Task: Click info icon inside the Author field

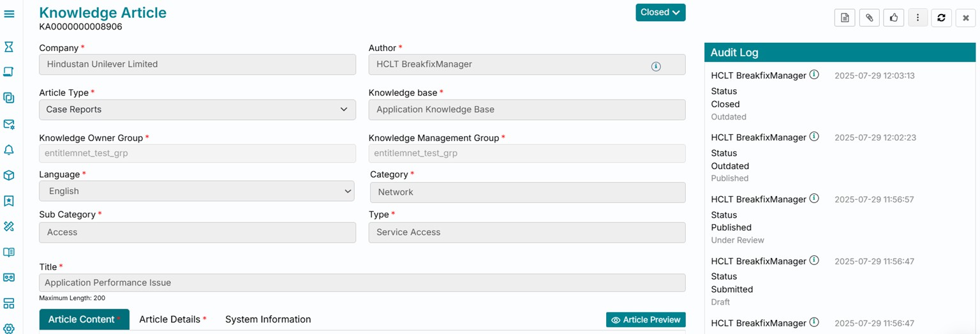Action: click(x=656, y=66)
